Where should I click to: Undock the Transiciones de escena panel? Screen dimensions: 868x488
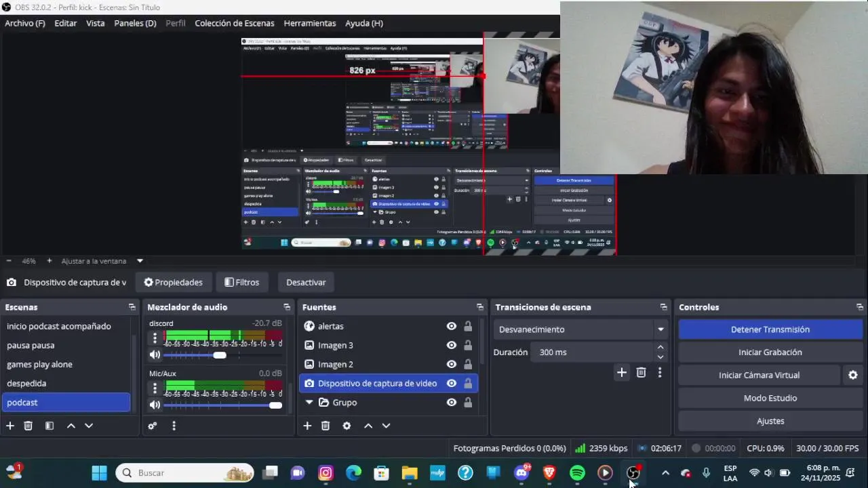(x=663, y=307)
